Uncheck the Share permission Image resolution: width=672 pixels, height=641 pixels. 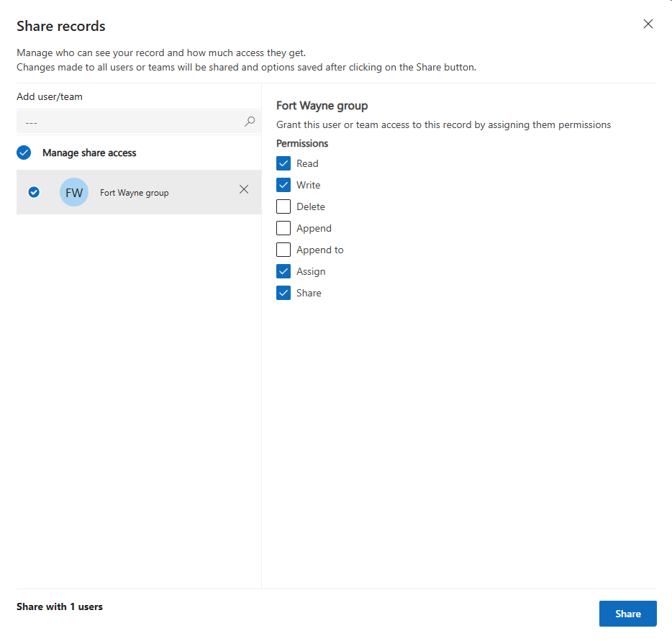(283, 293)
